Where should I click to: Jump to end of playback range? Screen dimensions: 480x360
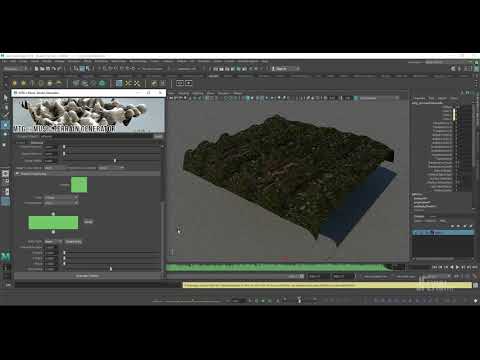click(474, 267)
